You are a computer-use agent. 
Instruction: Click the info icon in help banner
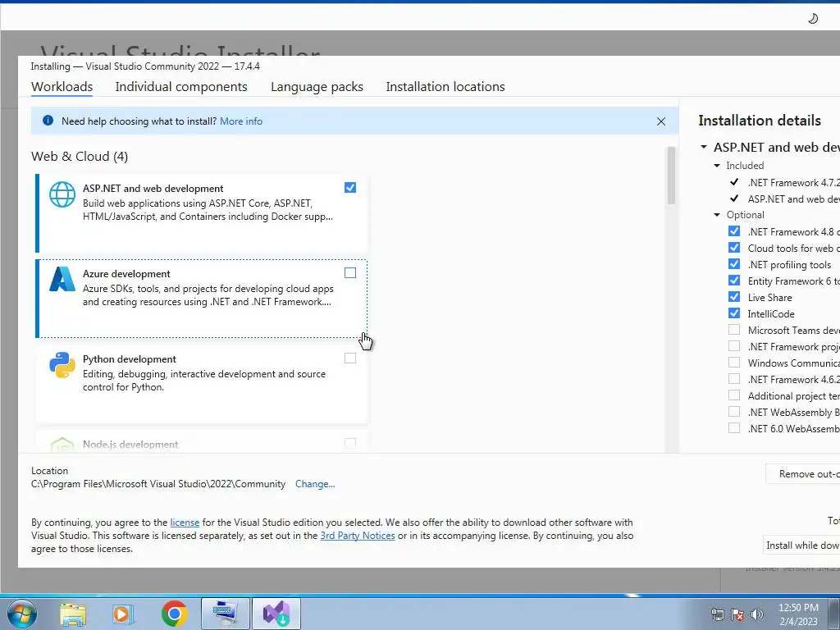coord(48,121)
